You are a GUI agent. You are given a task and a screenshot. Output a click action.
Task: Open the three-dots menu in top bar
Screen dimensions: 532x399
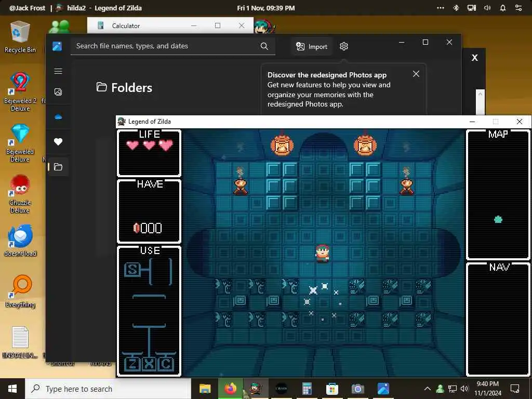441,8
